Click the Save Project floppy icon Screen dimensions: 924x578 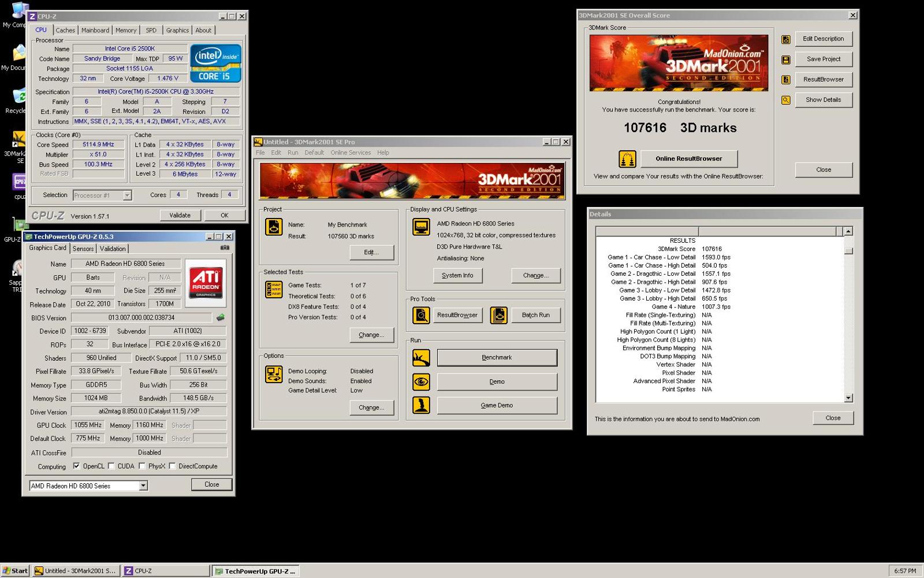785,60
